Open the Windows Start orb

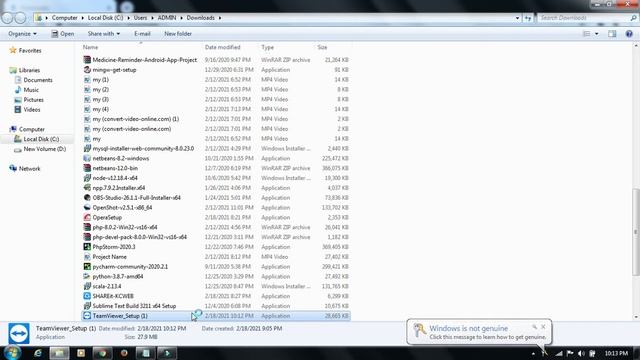(x=12, y=353)
